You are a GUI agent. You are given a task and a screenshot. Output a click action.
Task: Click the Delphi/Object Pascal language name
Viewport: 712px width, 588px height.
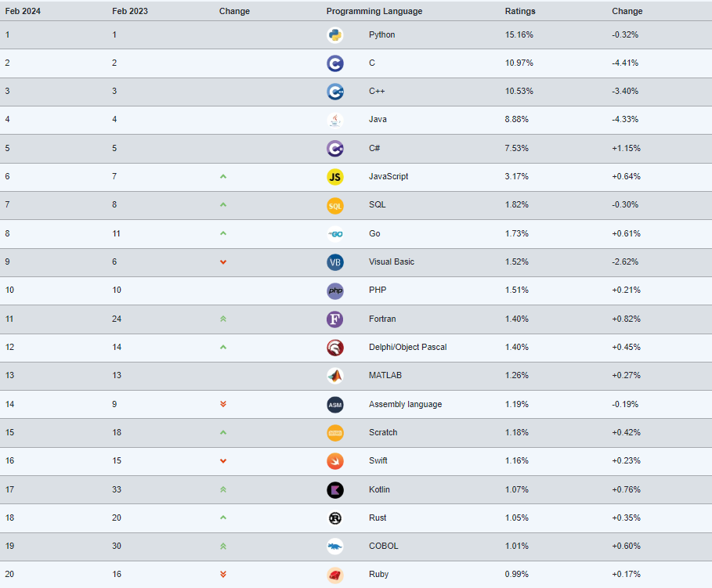[408, 348]
